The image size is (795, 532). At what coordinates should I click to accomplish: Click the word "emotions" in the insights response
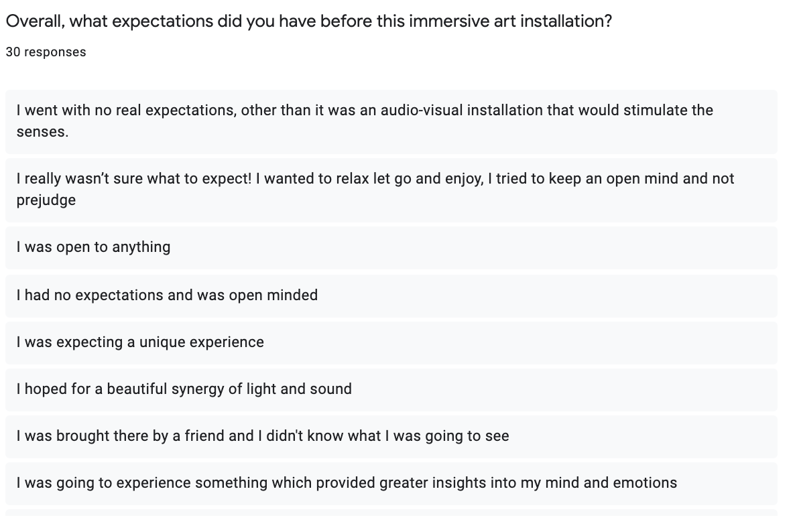tap(646, 482)
